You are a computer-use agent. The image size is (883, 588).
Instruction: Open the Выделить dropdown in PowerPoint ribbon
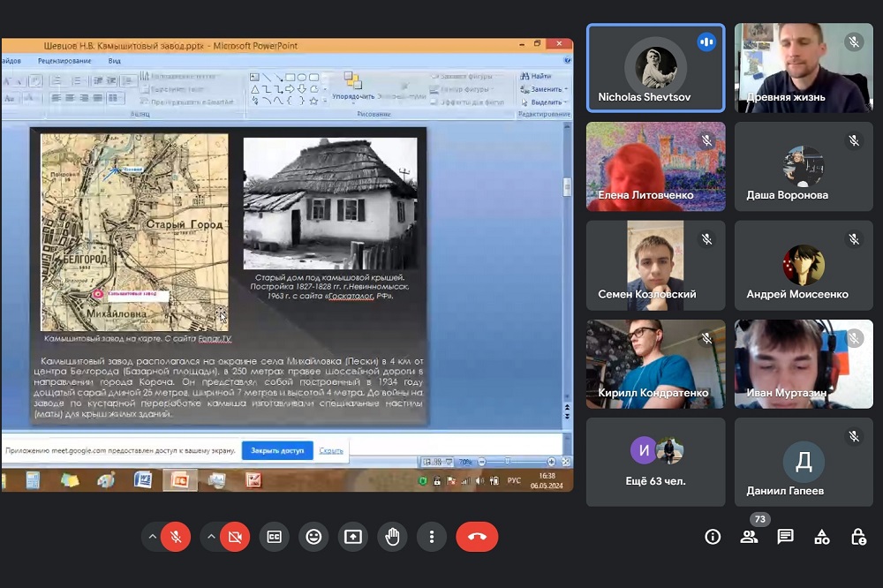[x=546, y=102]
